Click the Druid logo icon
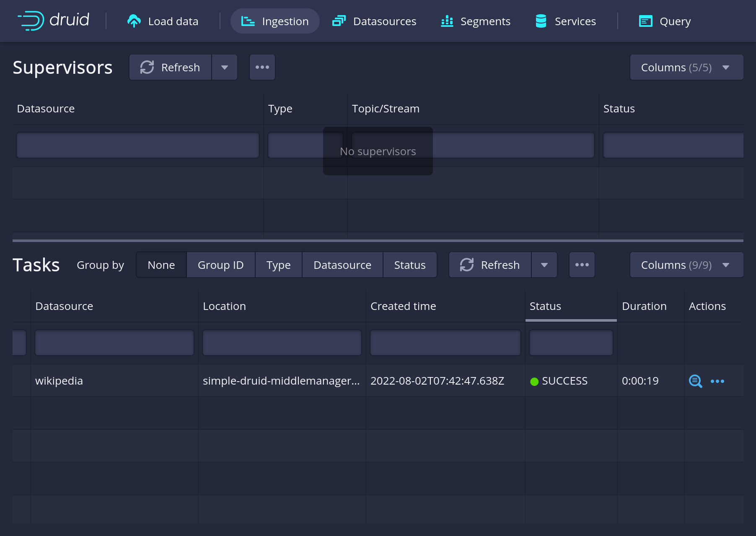This screenshot has width=756, height=536. (31, 21)
